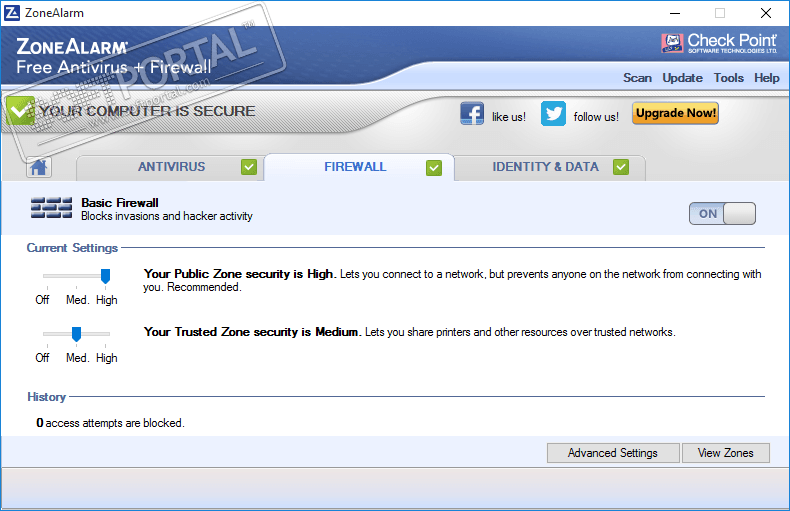Click the Firewall tab green checkmark
Screen dimensions: 790x511
click(x=434, y=168)
